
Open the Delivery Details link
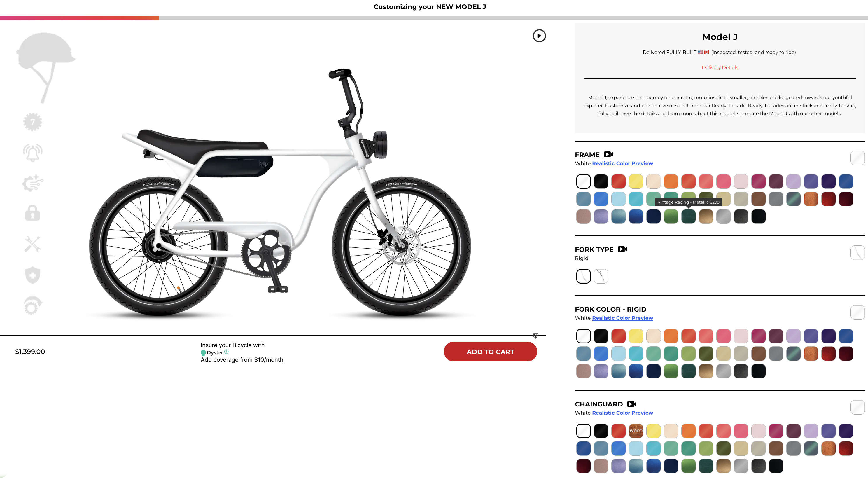pos(720,67)
